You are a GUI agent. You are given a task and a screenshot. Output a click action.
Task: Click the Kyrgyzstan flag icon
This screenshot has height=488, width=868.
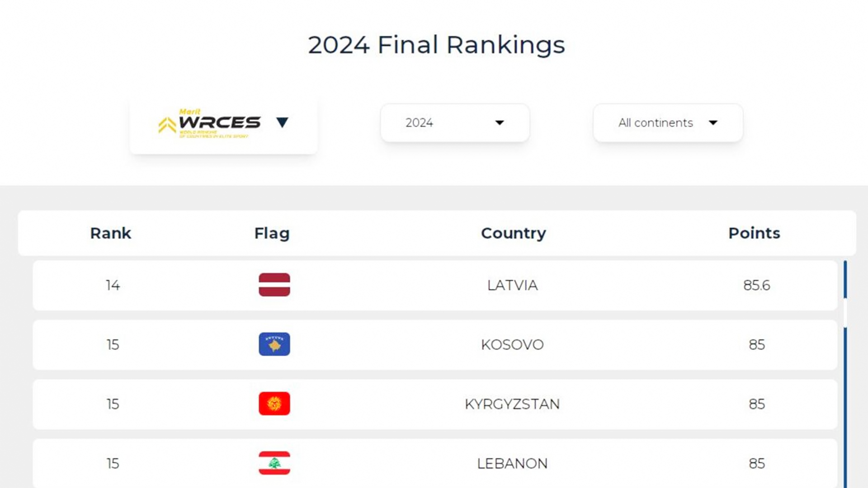pos(274,404)
